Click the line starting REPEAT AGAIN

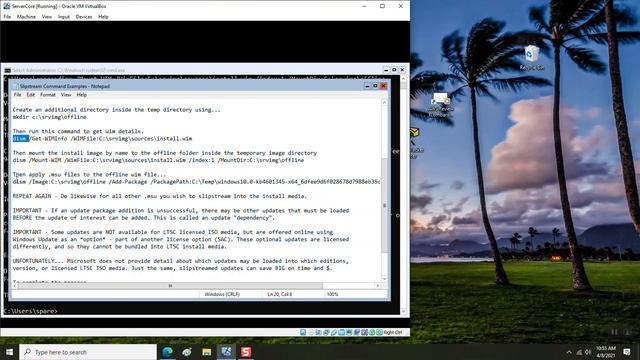click(160, 196)
